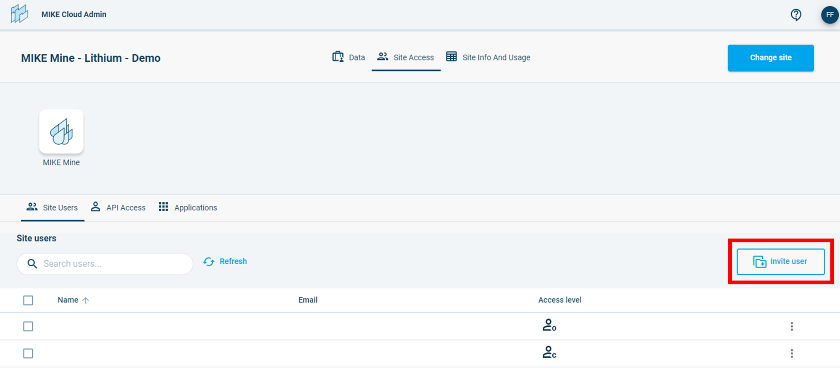Refresh the site users list
The image size is (840, 370).
[226, 262]
